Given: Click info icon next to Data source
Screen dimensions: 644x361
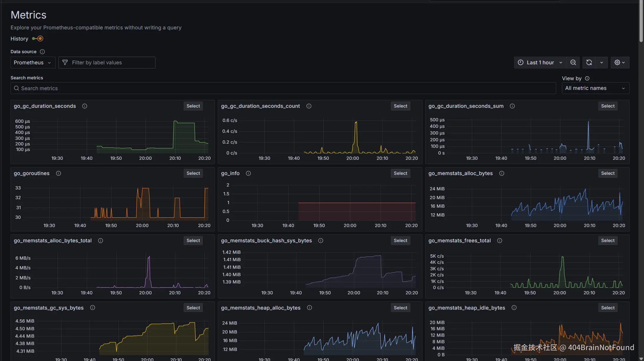Looking at the screenshot, I should point(42,52).
